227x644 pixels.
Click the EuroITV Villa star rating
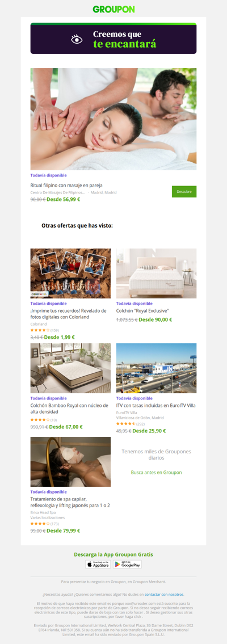click(x=126, y=423)
